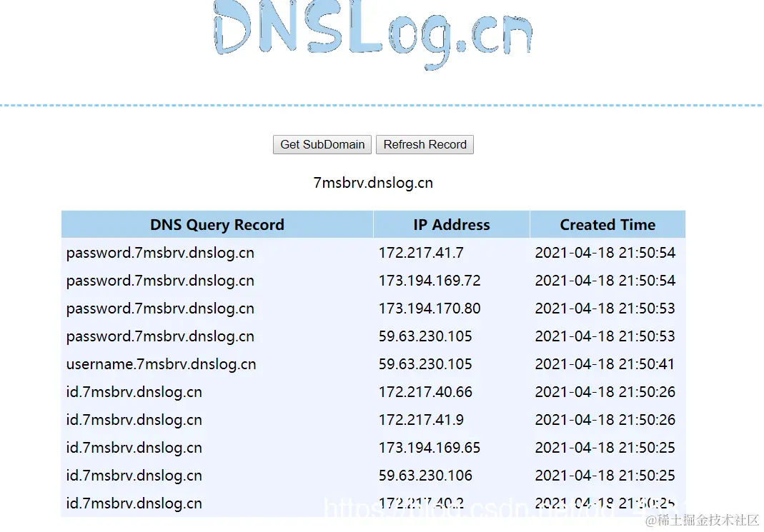Viewport: 764px width, 532px height.
Task: Select IP cell 172.217.40.66
Action: click(x=425, y=392)
